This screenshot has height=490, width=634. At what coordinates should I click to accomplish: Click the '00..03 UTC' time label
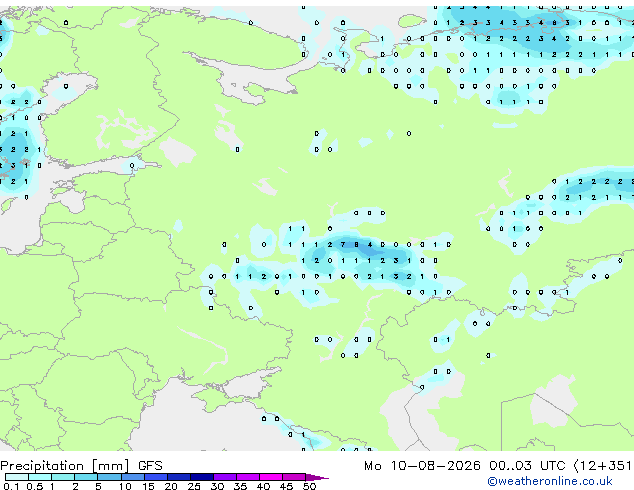pyautogui.click(x=527, y=465)
